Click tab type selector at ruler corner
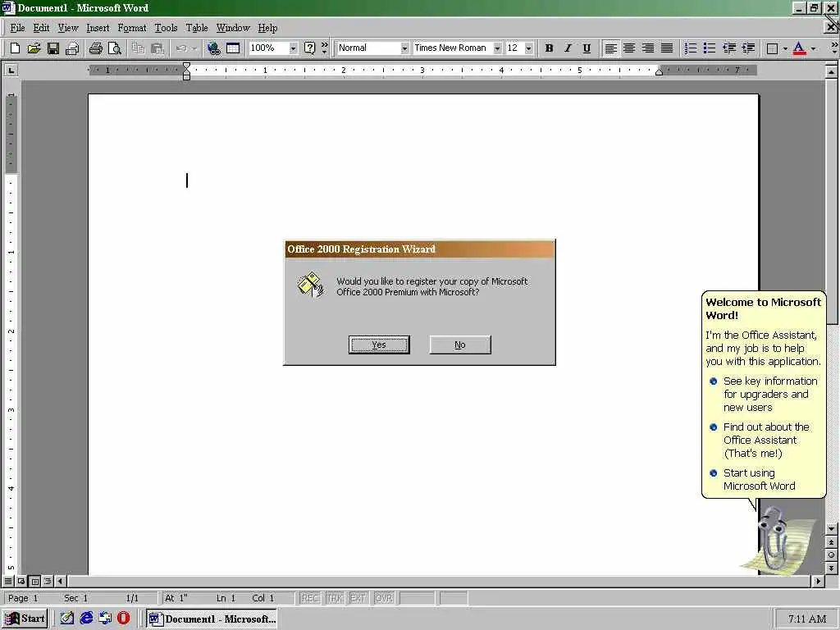 pyautogui.click(x=11, y=70)
